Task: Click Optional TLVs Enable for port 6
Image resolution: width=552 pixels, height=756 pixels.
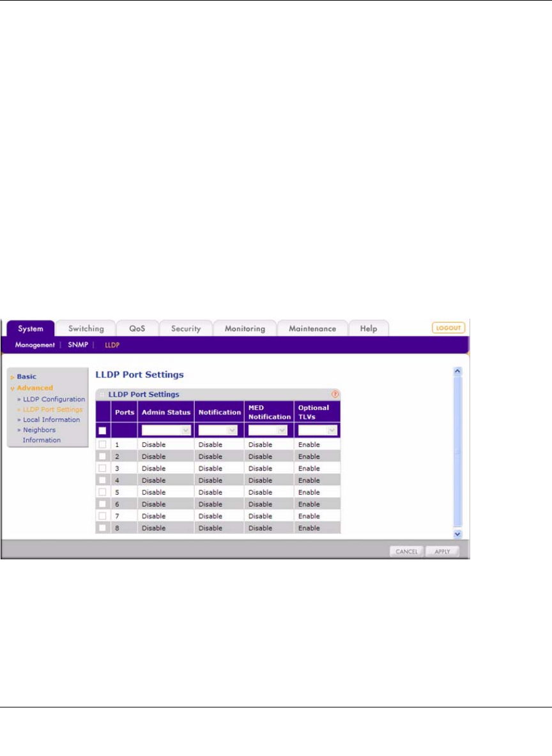Action: tap(309, 504)
